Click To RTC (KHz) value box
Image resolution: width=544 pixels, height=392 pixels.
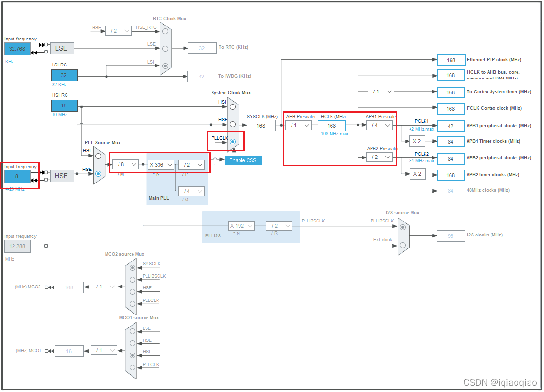[x=202, y=48]
